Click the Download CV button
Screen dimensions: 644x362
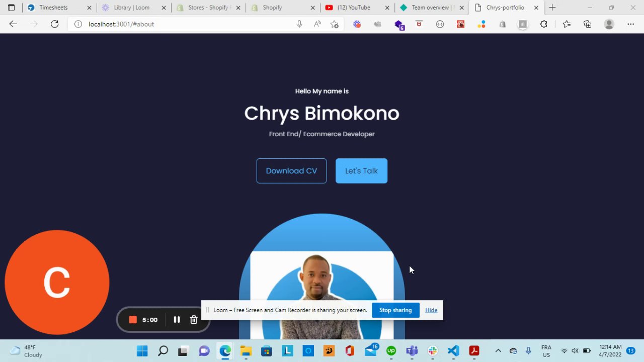291,171
